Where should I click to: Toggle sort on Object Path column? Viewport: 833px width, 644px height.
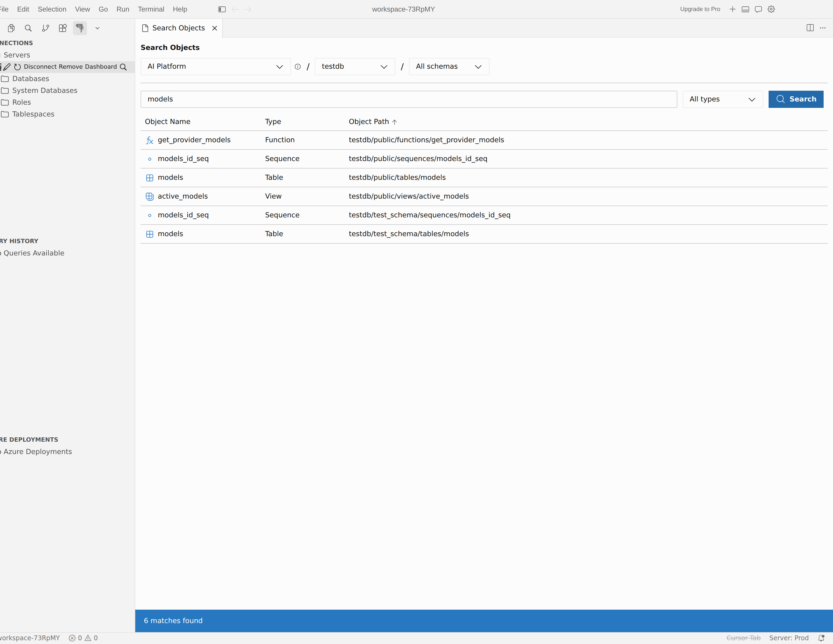click(373, 122)
